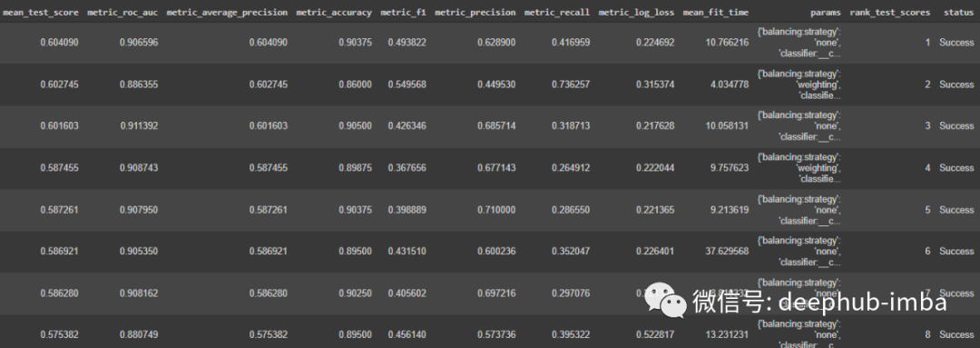Select fit time value 4.034778
Screen dimensions: 980x348
[730, 85]
